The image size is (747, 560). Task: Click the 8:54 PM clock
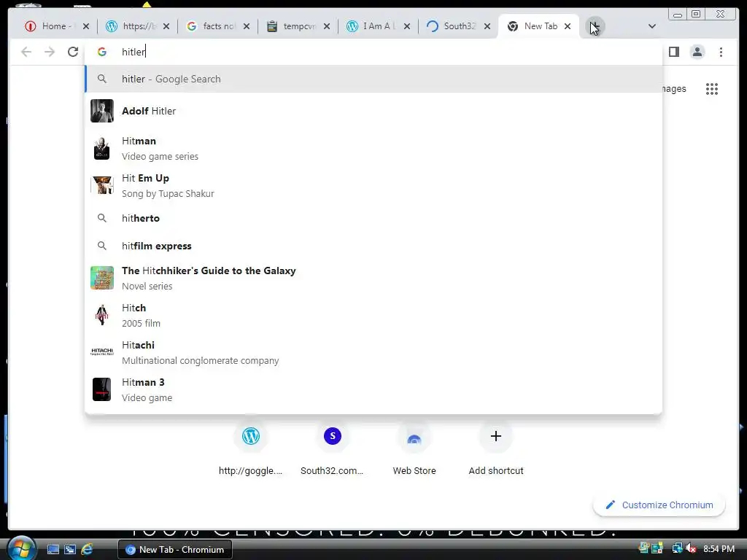(719, 549)
